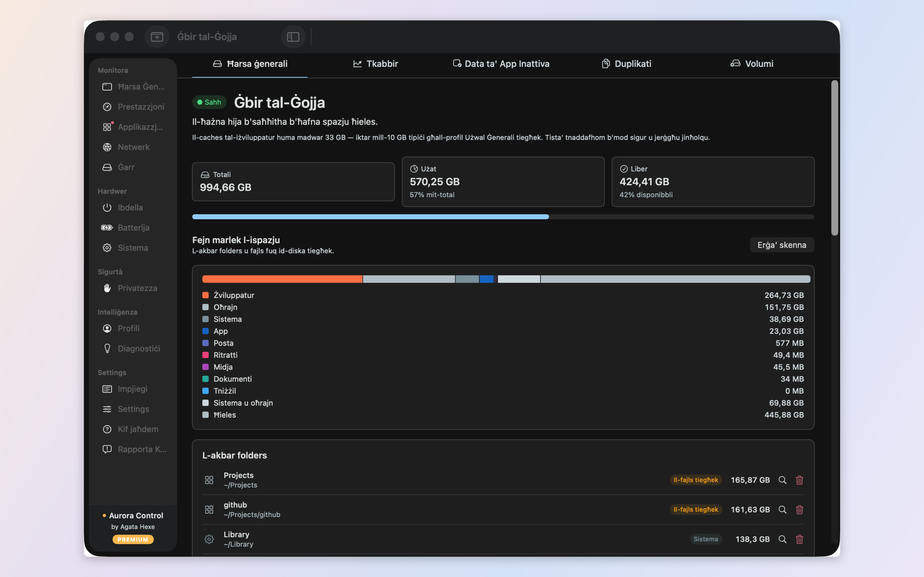
Task: Delete the github folder with trash icon
Action: (x=799, y=510)
